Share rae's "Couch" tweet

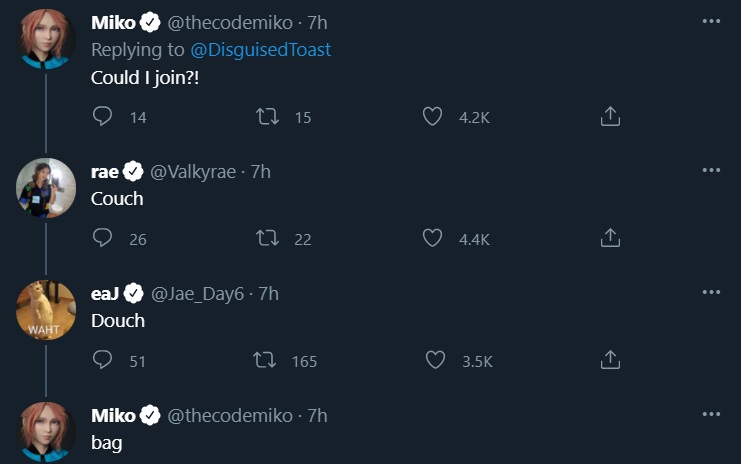pos(610,239)
